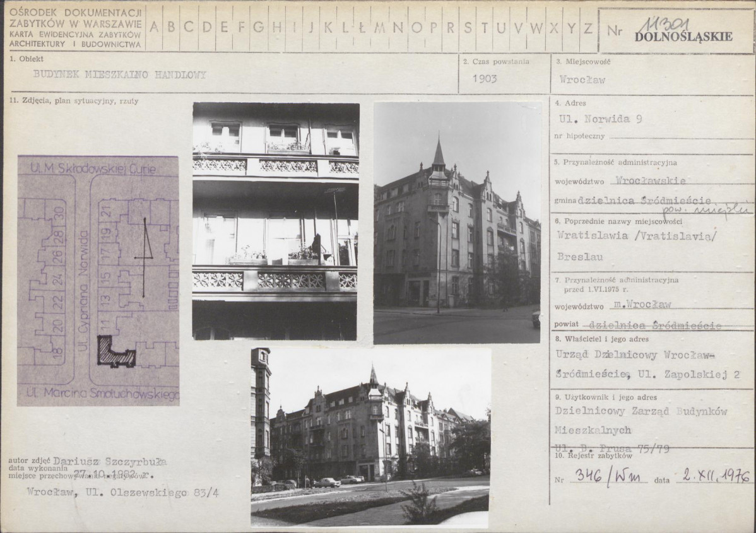Click label '8. Właściciel i jego adres'
This screenshot has width=756, height=533.
(x=602, y=339)
